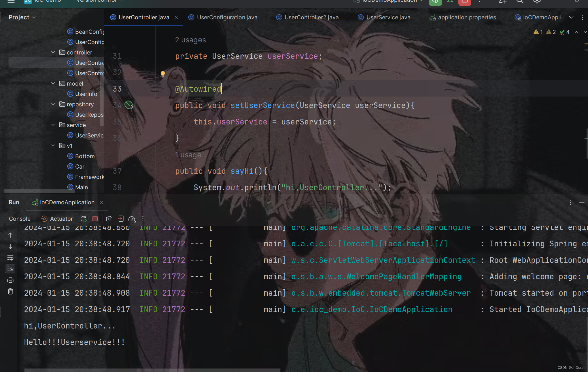Collapse the controller folder
Image resolution: width=588 pixels, height=372 pixels.
53,52
